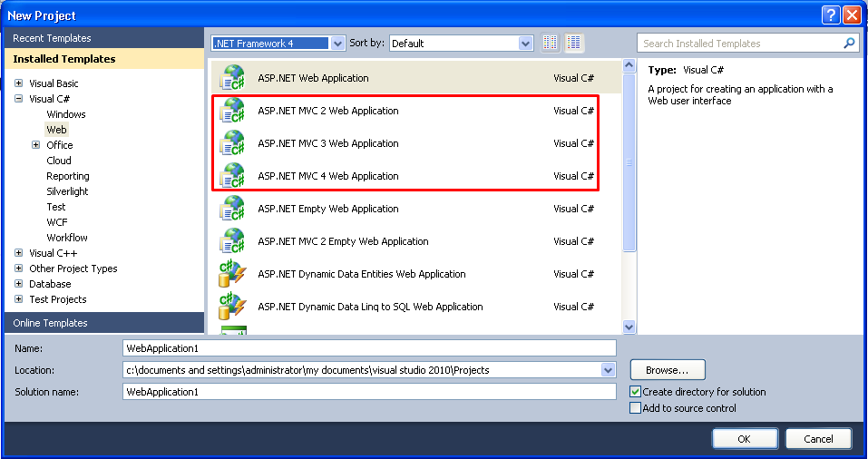This screenshot has width=868, height=459.
Task: Open the .NET Framework 4 dropdown
Action: pos(337,44)
